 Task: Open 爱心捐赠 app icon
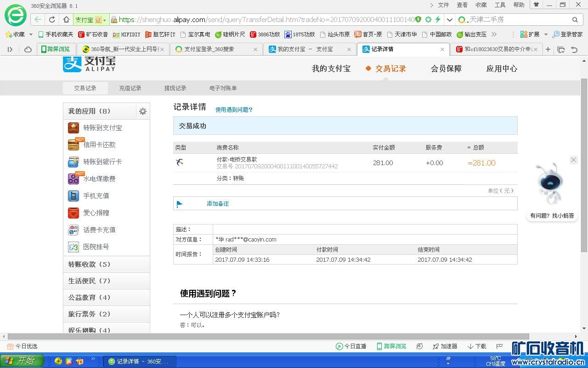[73, 213]
